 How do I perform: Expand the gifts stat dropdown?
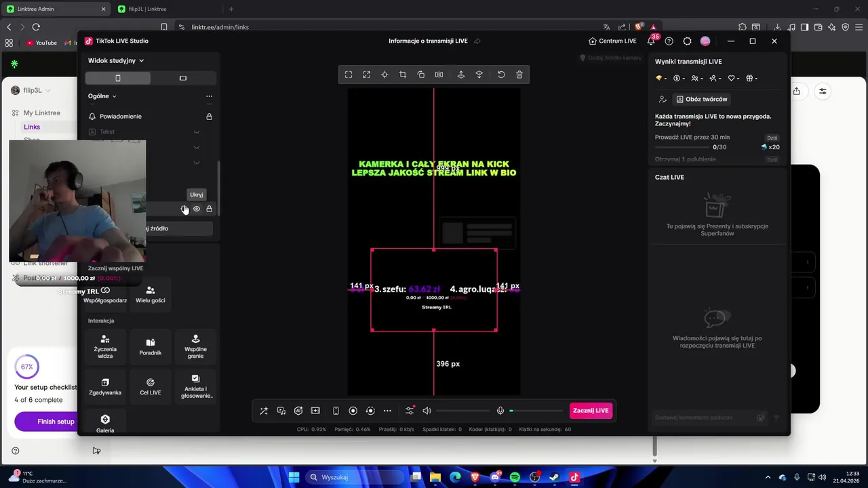pos(752,79)
